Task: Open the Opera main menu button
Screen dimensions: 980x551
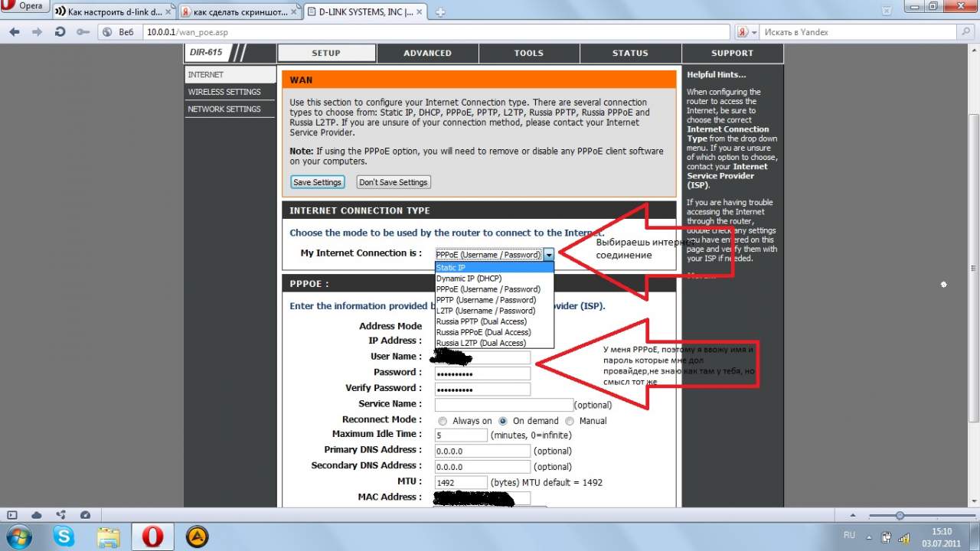Action: coord(24,6)
